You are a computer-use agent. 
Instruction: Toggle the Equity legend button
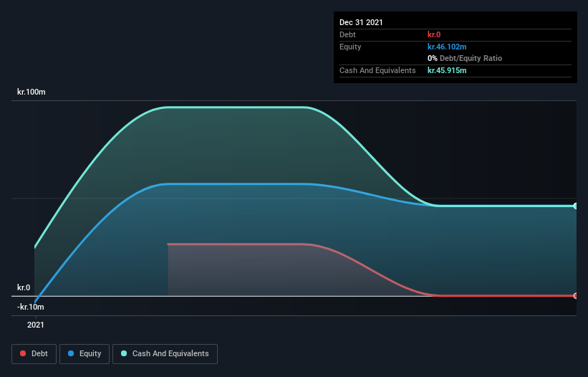tap(85, 354)
